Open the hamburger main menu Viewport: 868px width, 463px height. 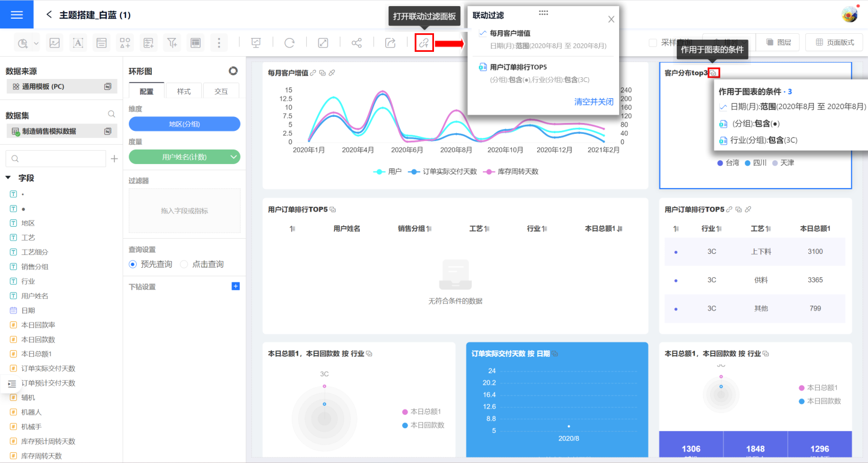pyautogui.click(x=17, y=14)
